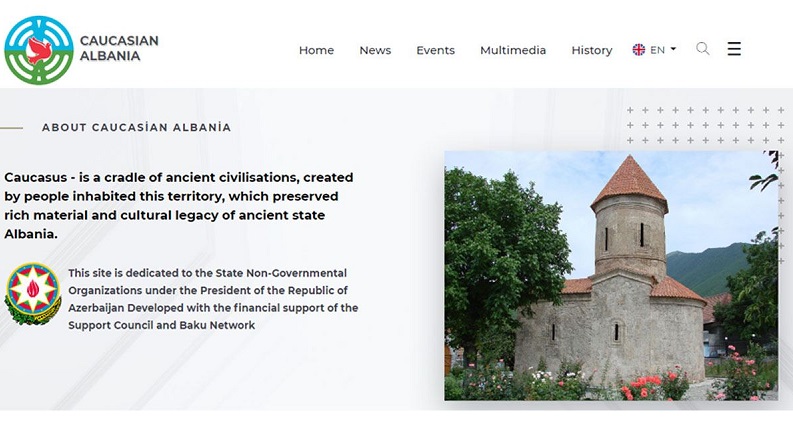Image resolution: width=793 pixels, height=442 pixels.
Task: Open the Events menu item
Action: [435, 50]
